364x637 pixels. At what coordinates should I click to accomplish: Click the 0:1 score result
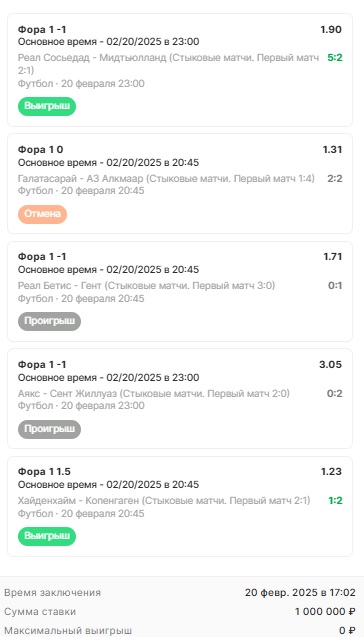pyautogui.click(x=335, y=286)
